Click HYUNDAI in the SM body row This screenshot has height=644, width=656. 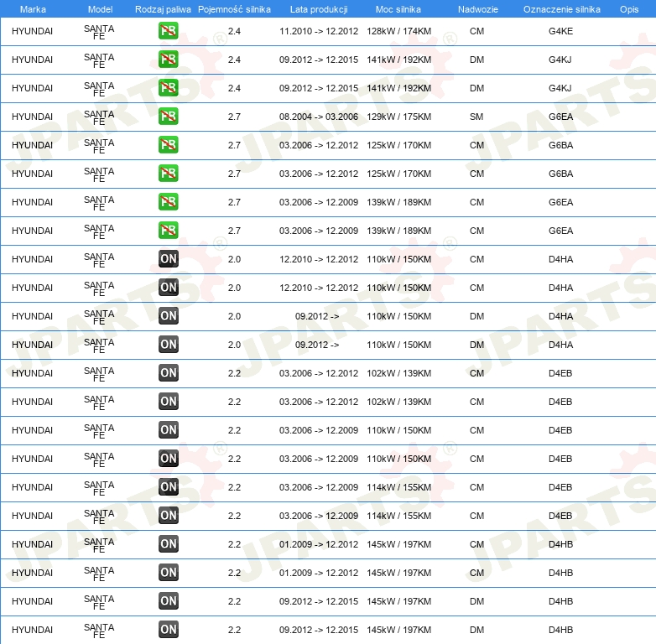pyautogui.click(x=32, y=117)
